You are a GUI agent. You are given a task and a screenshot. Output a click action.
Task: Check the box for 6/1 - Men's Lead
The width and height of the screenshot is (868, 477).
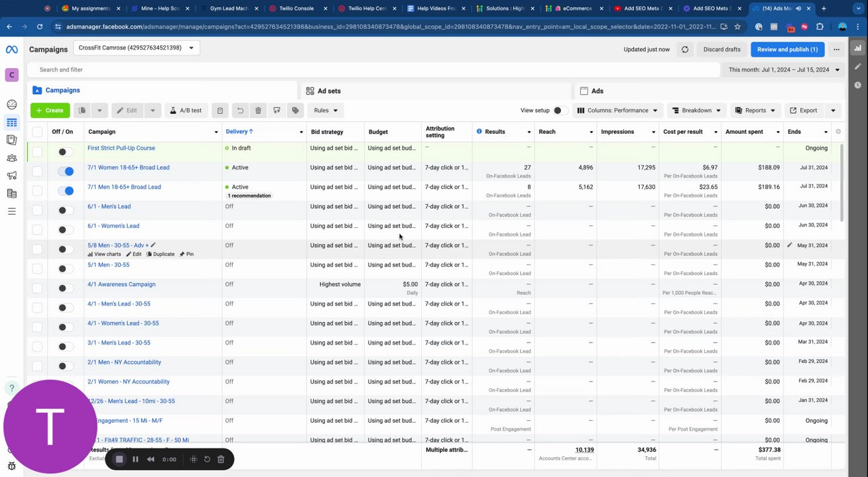coord(37,210)
